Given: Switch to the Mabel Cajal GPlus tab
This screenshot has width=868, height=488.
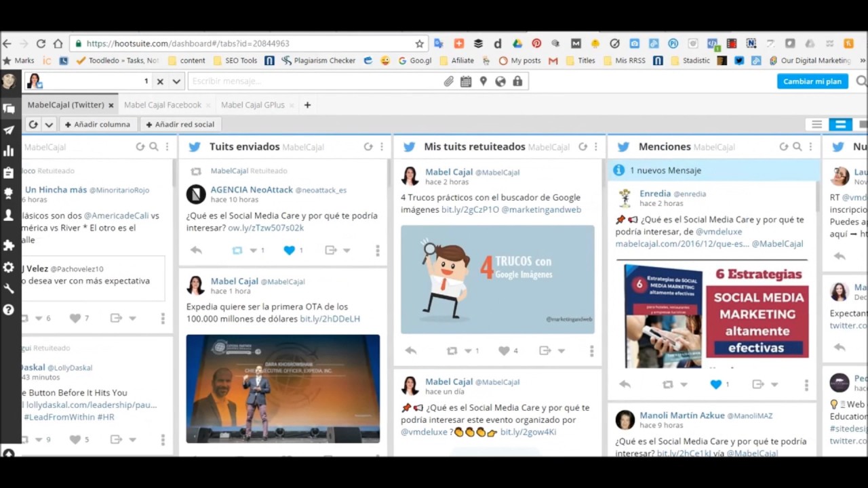Looking at the screenshot, I should tap(253, 105).
